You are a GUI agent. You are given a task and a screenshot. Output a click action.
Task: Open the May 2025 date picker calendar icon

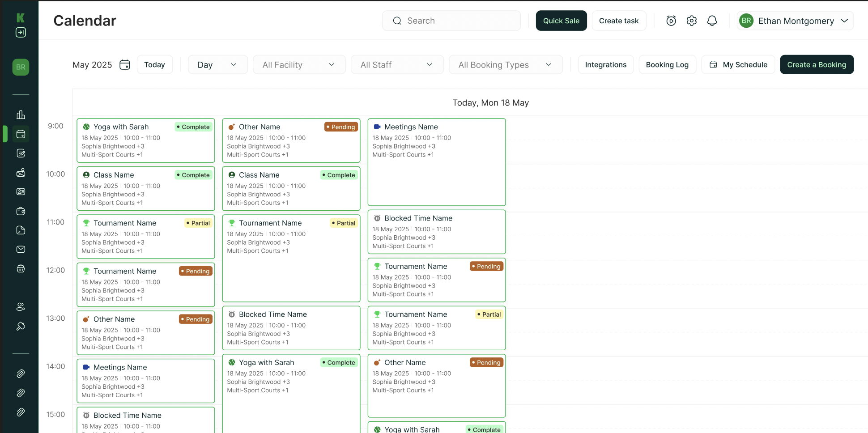pyautogui.click(x=125, y=64)
